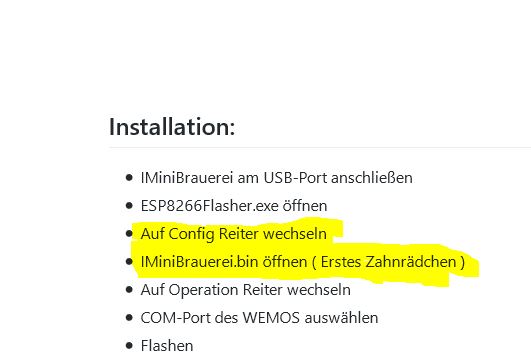Click the bullet before "COM-Port des WEMOS"
The width and height of the screenshot is (531, 364).
(x=129, y=318)
